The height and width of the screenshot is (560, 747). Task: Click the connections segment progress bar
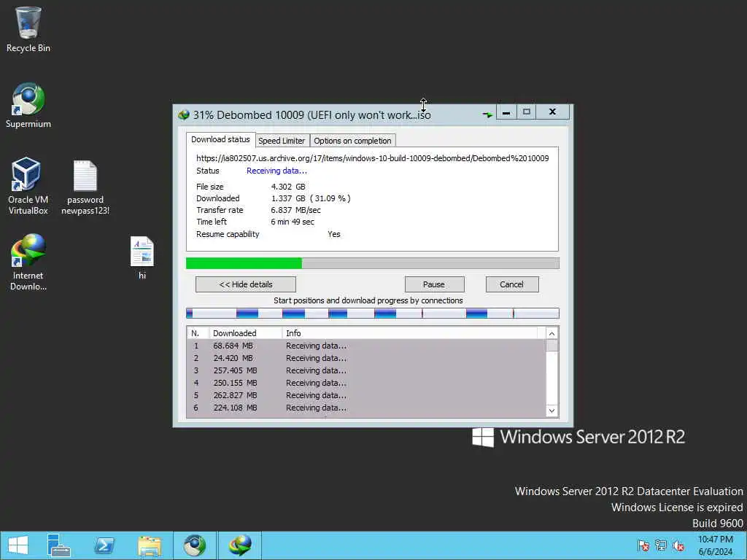373,314
